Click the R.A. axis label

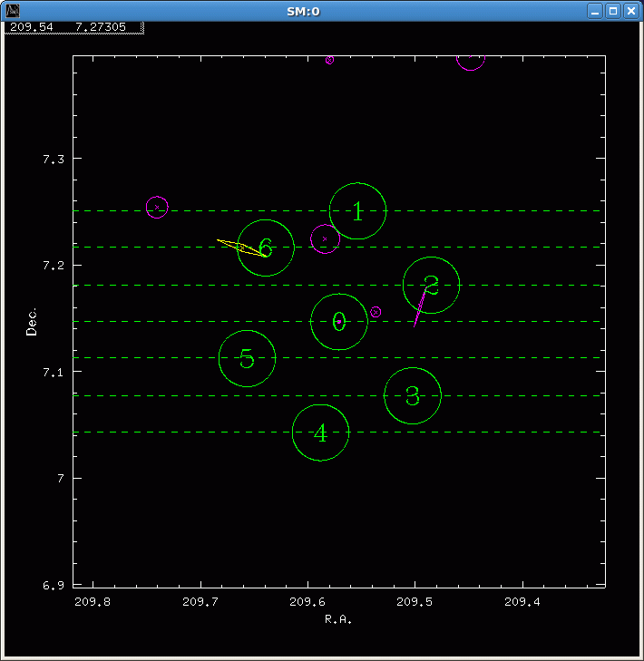338,619
